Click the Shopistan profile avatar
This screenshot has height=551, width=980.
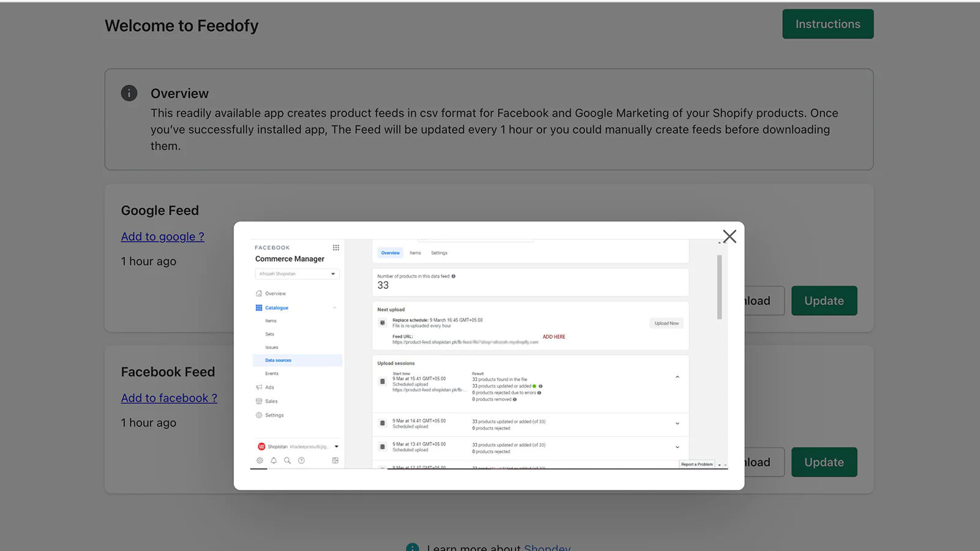pos(262,446)
